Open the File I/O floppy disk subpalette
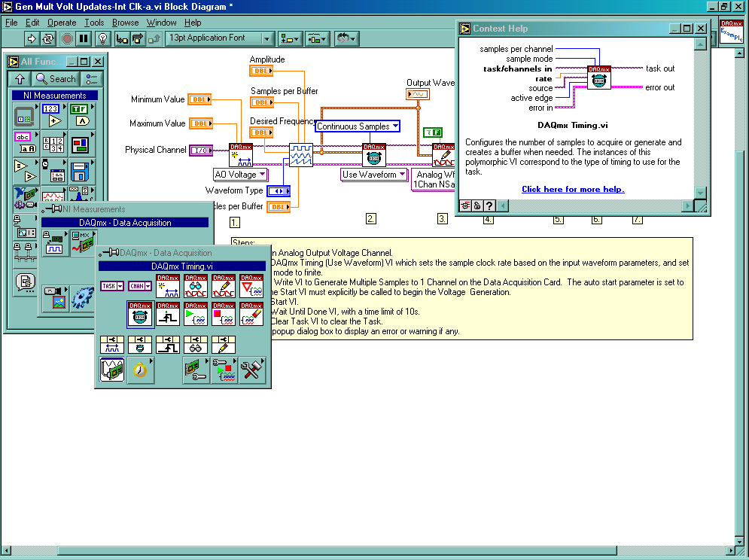749x560 pixels. tap(81, 171)
